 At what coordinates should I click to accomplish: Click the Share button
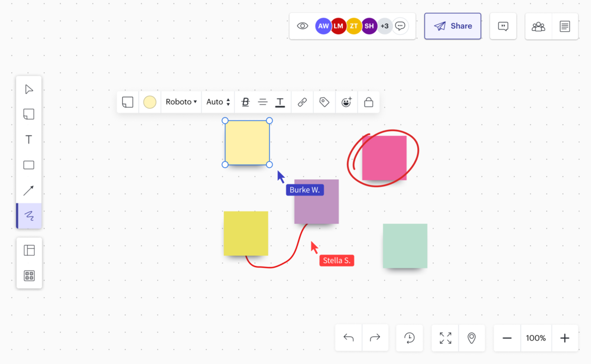(453, 26)
